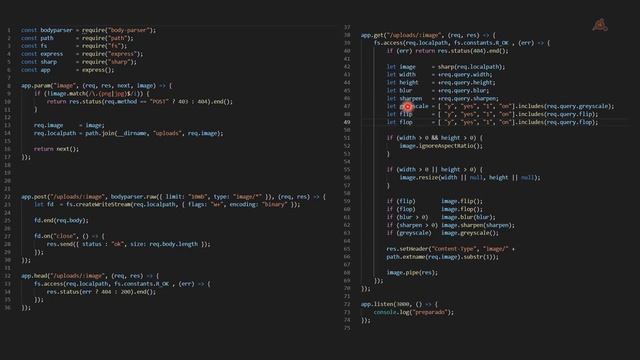Viewport: 640px width, 360px height.
Task: Click the if (flip) image.flip() line
Action: 435,201
